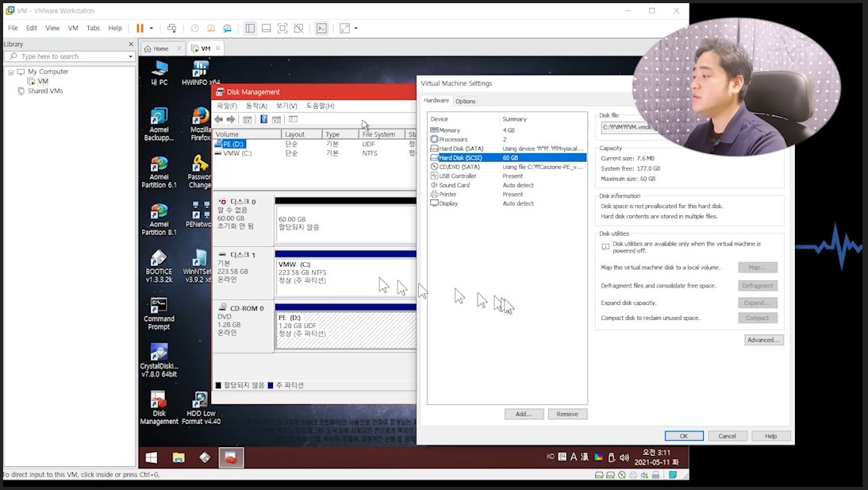Collapse the My Computer tree node

pyautogui.click(x=10, y=72)
